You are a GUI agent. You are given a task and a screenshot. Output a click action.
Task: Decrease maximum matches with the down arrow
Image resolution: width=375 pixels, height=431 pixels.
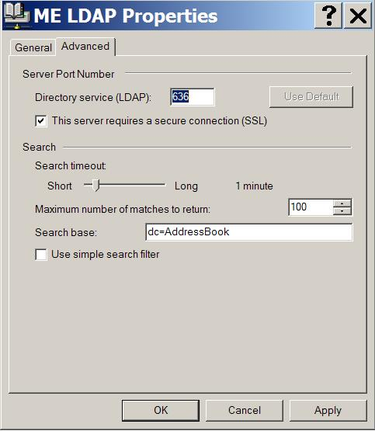point(342,211)
